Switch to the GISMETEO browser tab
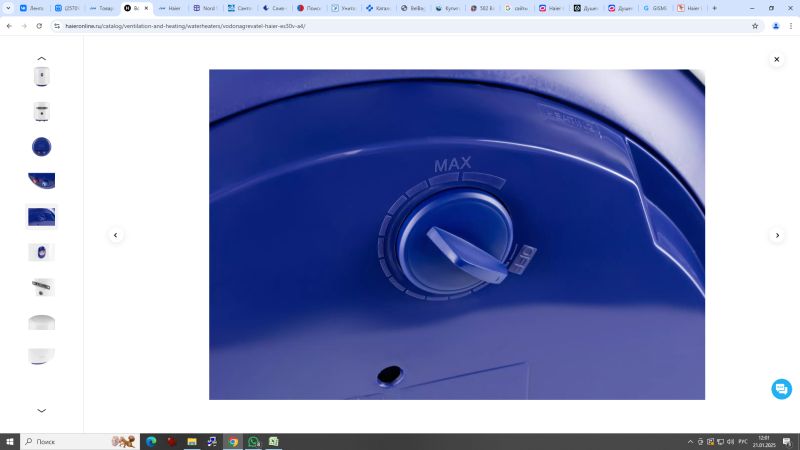This screenshot has width=800, height=450. pos(653,8)
